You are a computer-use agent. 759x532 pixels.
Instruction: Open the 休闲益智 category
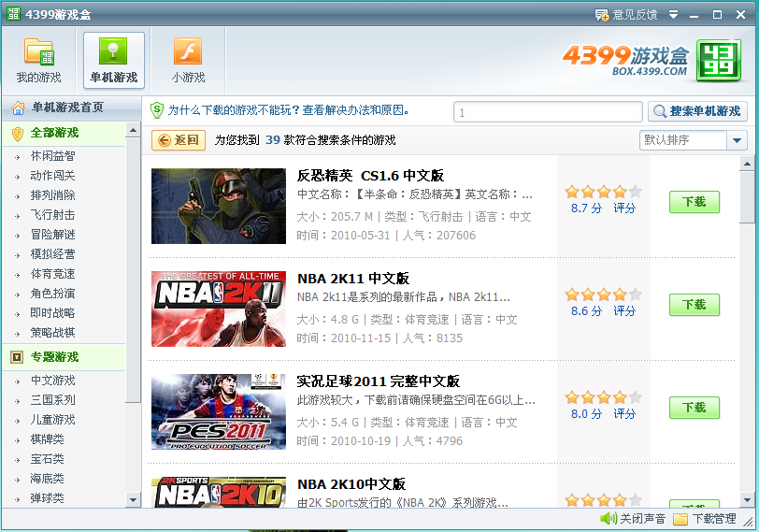pyautogui.click(x=52, y=156)
